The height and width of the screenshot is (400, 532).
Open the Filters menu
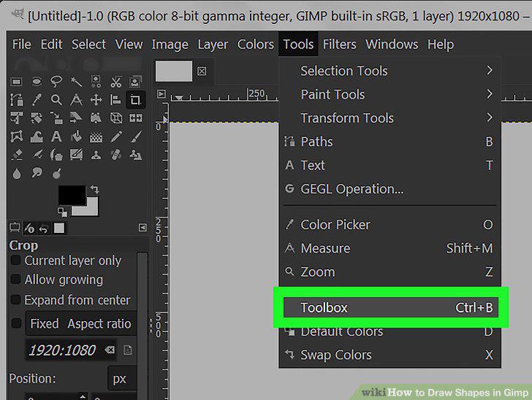coord(339,45)
